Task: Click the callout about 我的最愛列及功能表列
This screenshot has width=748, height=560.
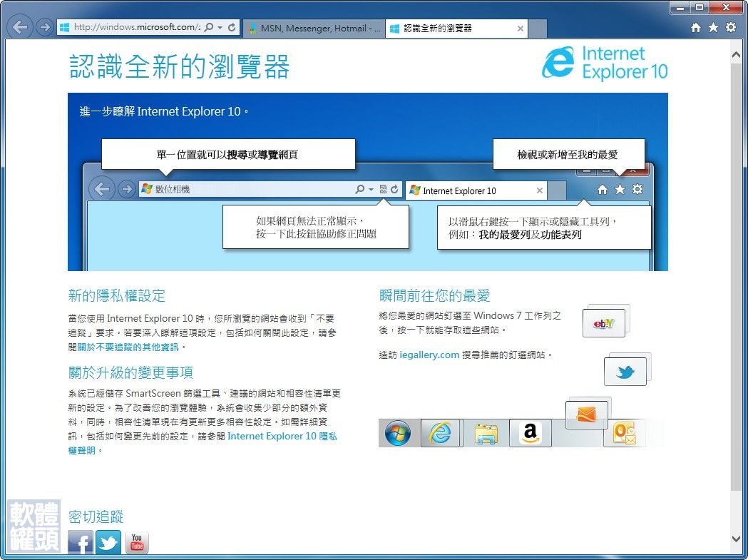Action: (544, 228)
